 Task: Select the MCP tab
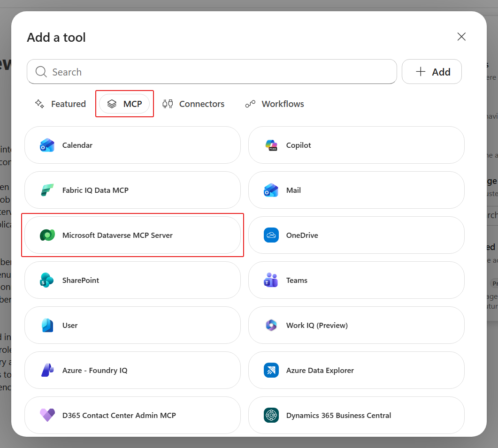coord(124,104)
